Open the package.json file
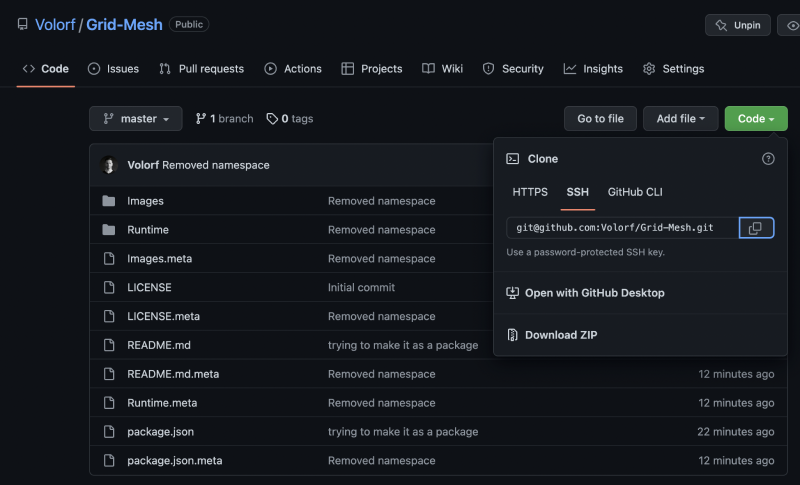The height and width of the screenshot is (485, 800). [161, 432]
